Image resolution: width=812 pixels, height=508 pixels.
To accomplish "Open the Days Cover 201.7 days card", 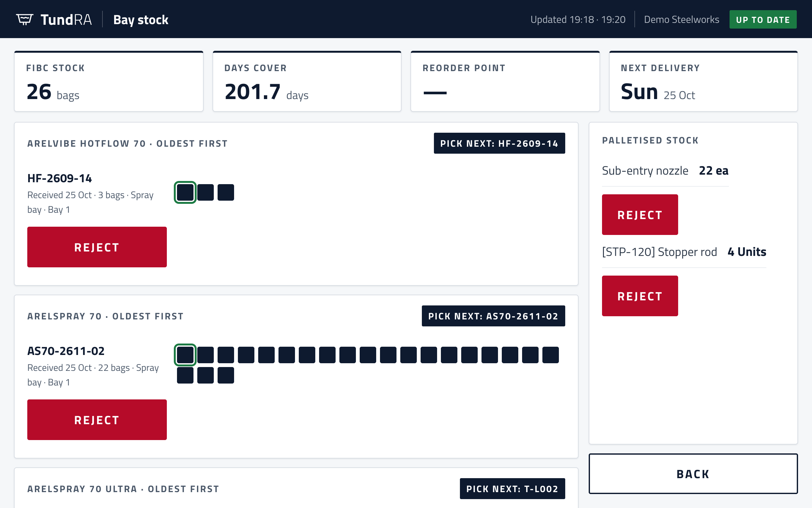I will 307,81.
